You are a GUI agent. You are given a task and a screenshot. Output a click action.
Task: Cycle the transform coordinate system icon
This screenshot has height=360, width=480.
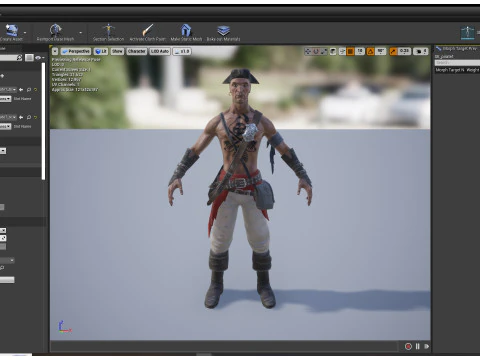click(x=333, y=51)
